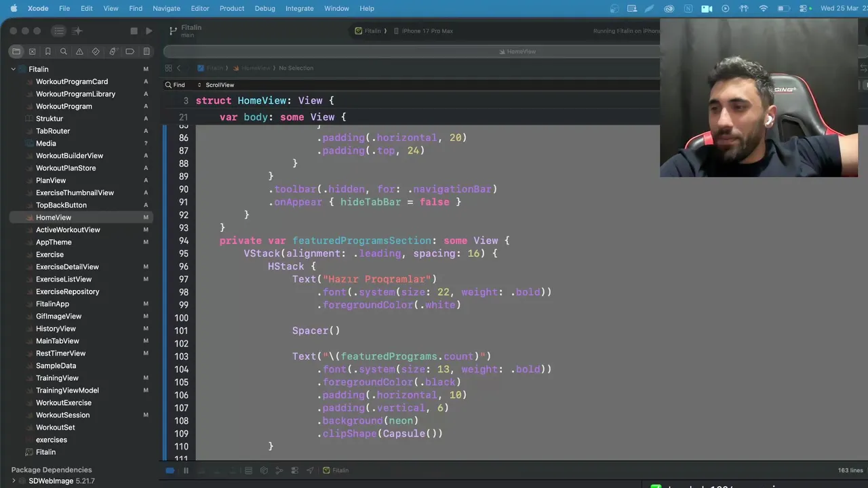
Task: Expand the SDWebImage package dependency
Action: click(x=13, y=481)
